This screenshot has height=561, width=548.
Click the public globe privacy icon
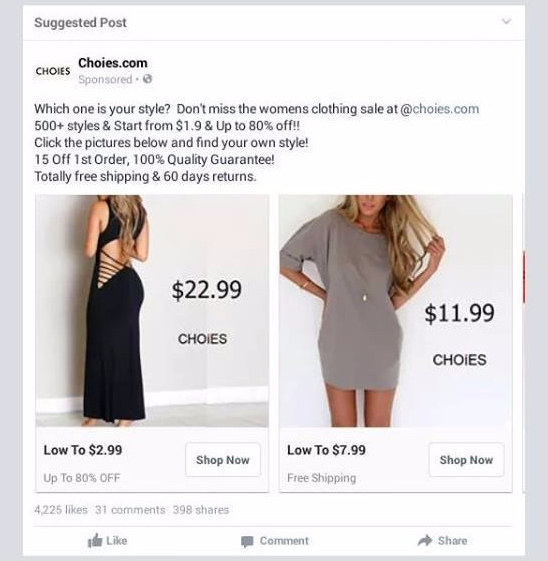[x=147, y=79]
